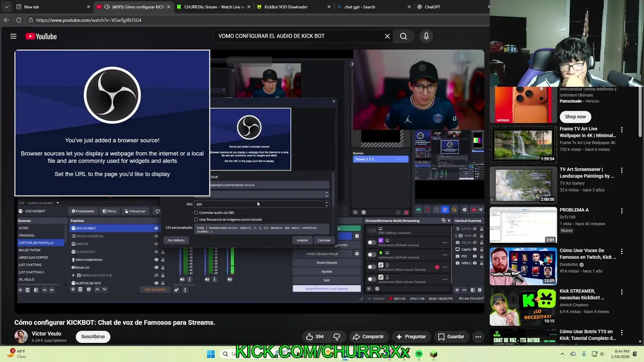Start voice search with microphone icon

[x=426, y=36]
